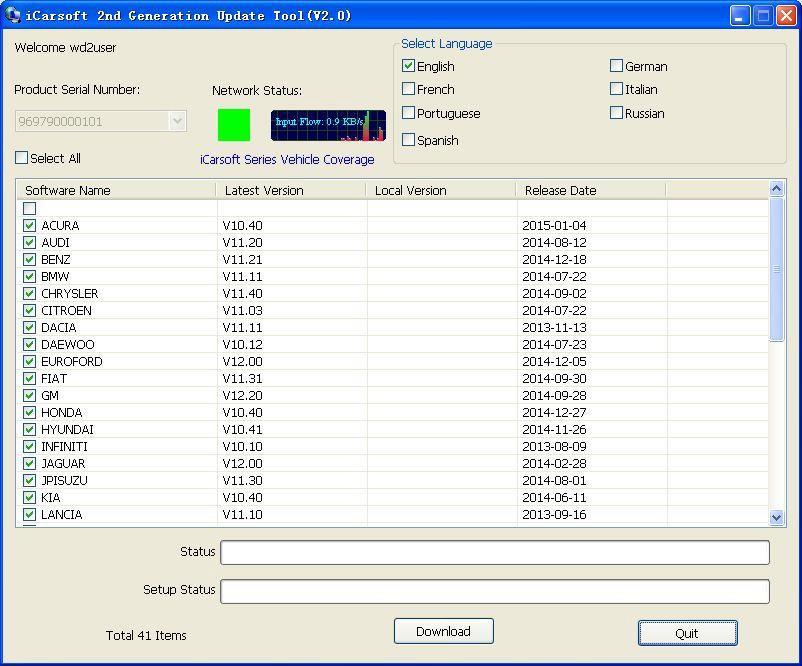Viewport: 802px width, 666px height.
Task: Click the iCarsoft app icon in title bar
Action: click(x=12, y=15)
